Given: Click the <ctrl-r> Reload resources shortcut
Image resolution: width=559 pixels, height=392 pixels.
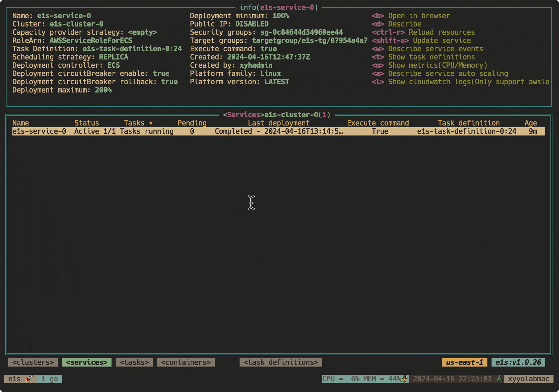Looking at the screenshot, I should [x=423, y=32].
